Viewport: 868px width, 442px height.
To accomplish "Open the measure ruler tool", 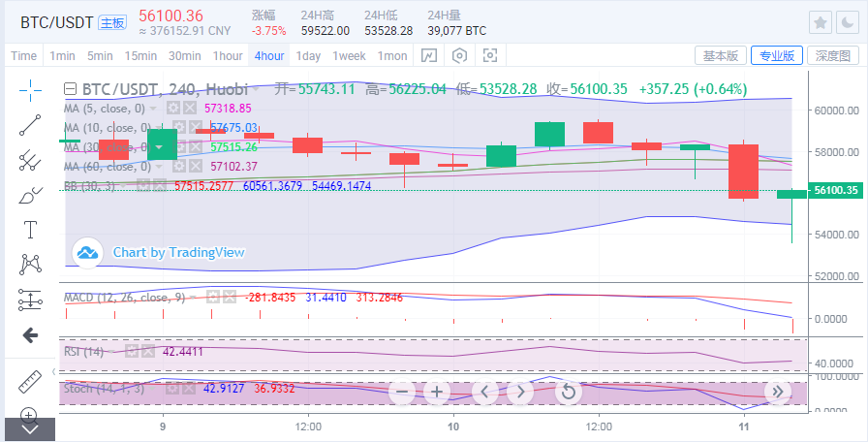I will (30, 381).
